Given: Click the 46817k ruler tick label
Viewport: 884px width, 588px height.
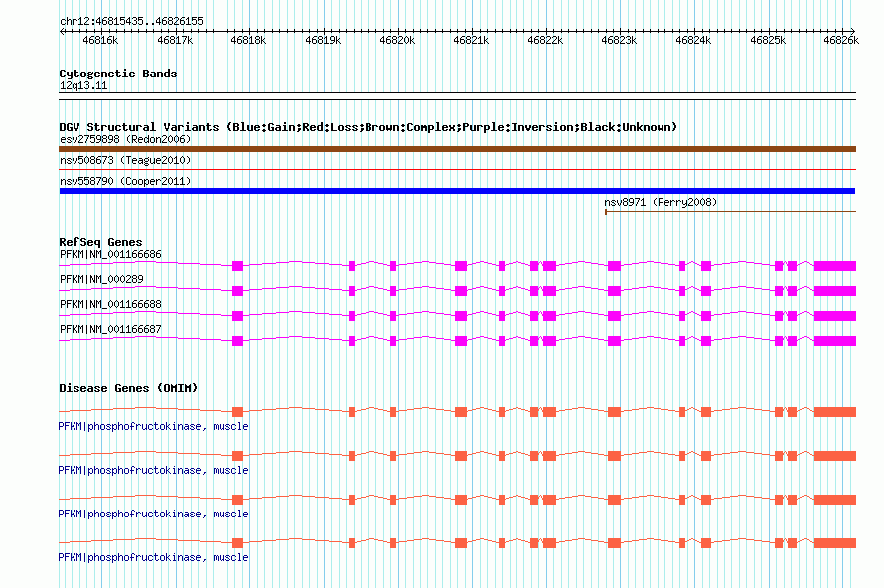Looking at the screenshot, I should point(175,40).
